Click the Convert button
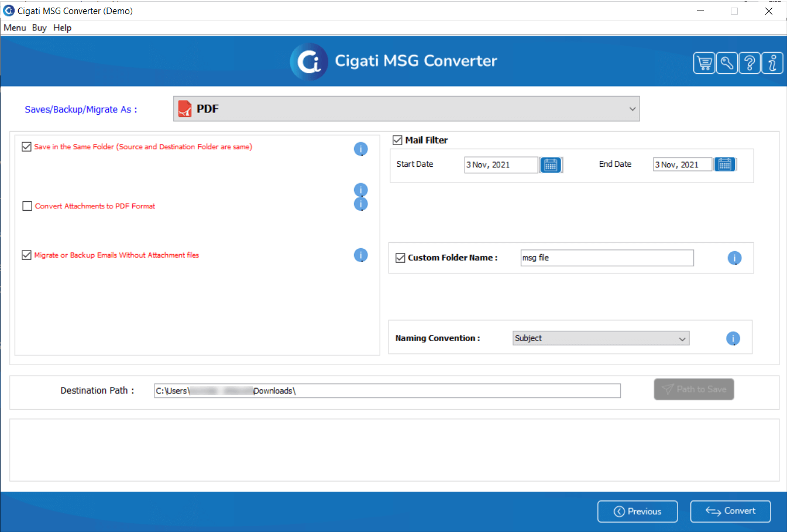 tap(730, 512)
